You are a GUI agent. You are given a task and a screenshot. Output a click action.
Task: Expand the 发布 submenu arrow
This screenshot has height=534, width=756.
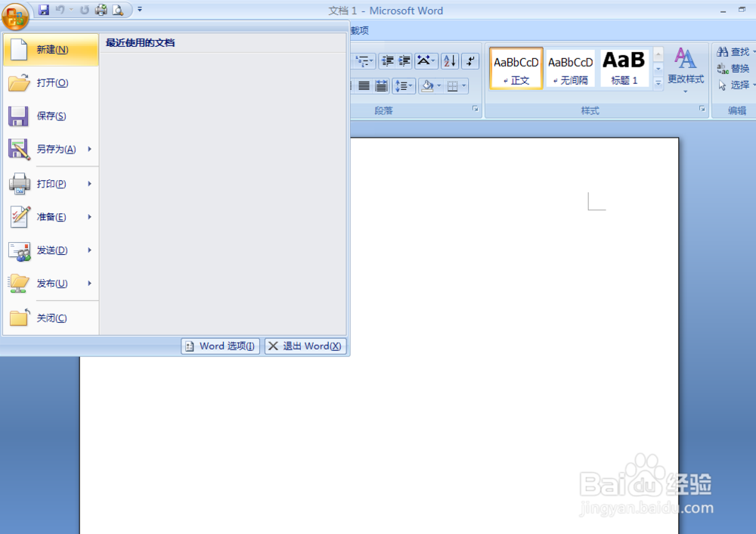(90, 284)
